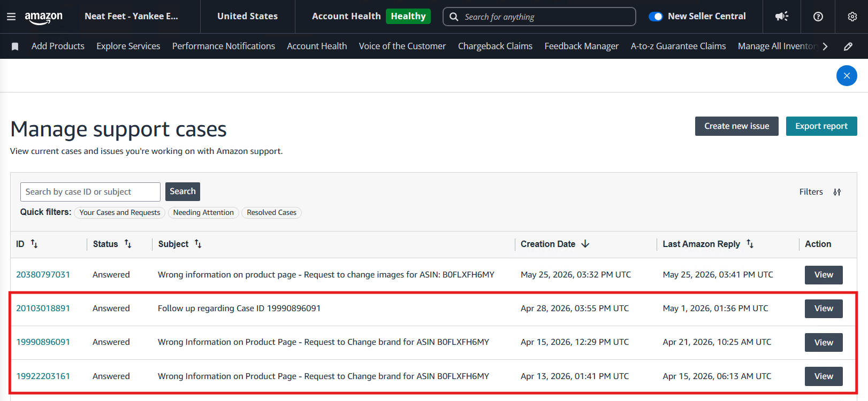Toggle the New Seller Central switch
868x401 pixels.
coord(656,17)
